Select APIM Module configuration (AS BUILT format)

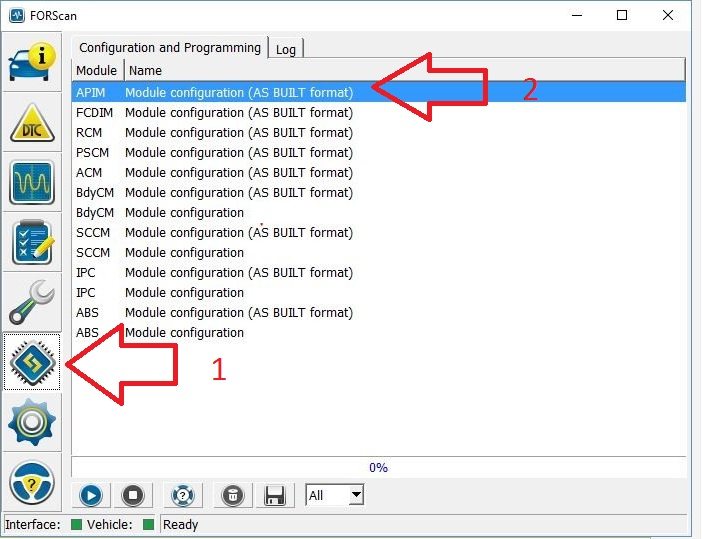379,92
